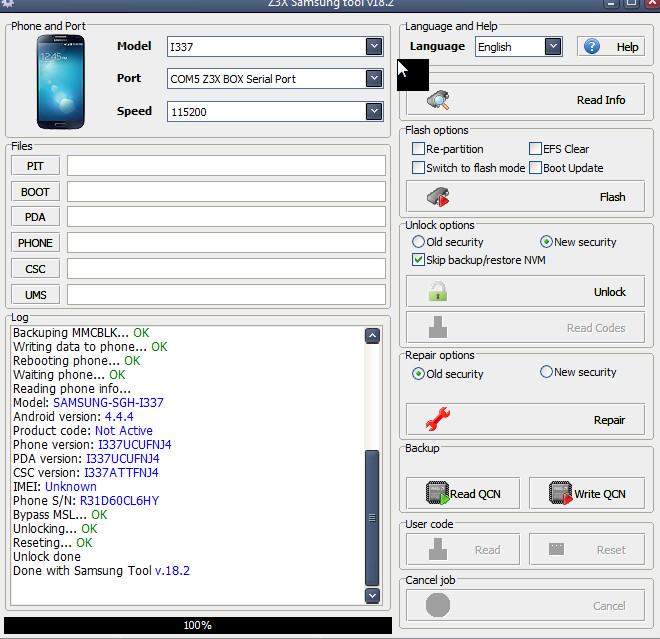
Task: Enable the Re-partition checkbox
Action: point(418,149)
